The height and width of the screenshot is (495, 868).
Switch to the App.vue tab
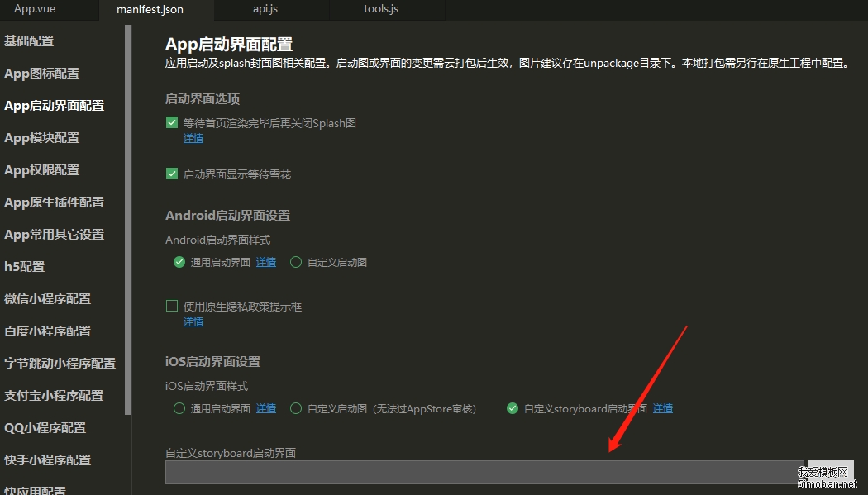pyautogui.click(x=34, y=9)
